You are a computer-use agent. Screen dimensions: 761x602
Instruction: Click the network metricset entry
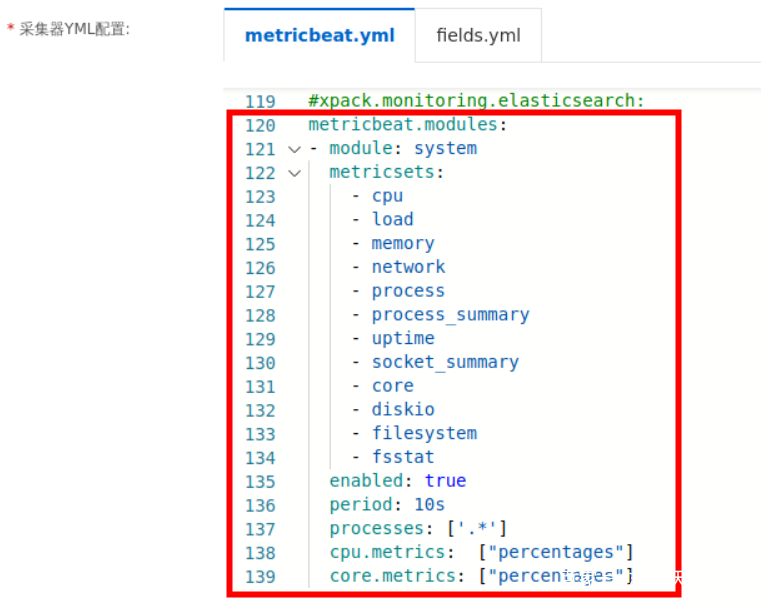tap(408, 267)
